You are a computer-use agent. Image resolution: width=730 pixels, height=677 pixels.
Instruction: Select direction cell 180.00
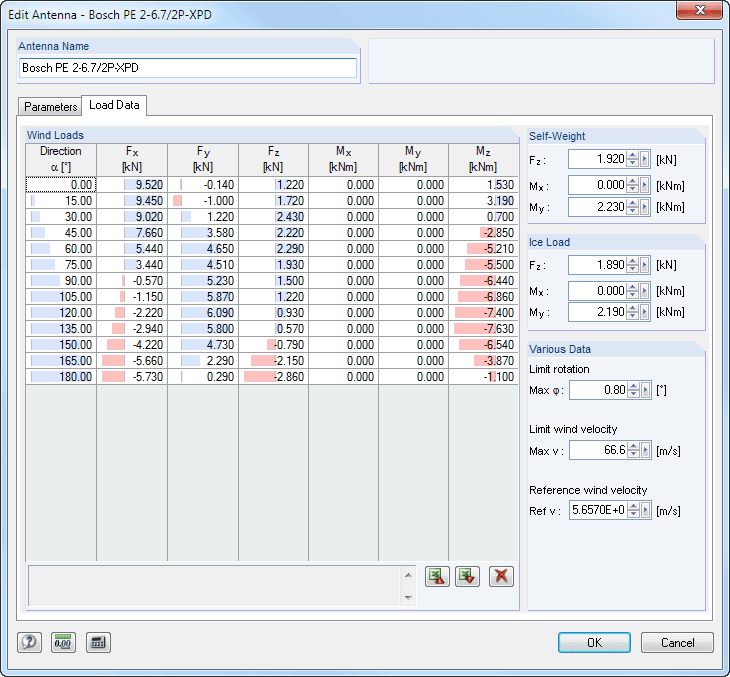(x=61, y=377)
